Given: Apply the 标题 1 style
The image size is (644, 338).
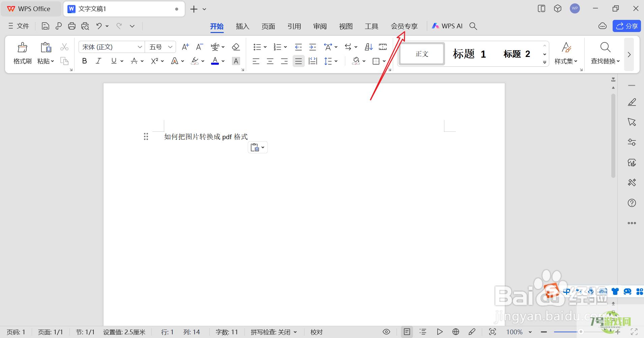Looking at the screenshot, I should click(469, 54).
